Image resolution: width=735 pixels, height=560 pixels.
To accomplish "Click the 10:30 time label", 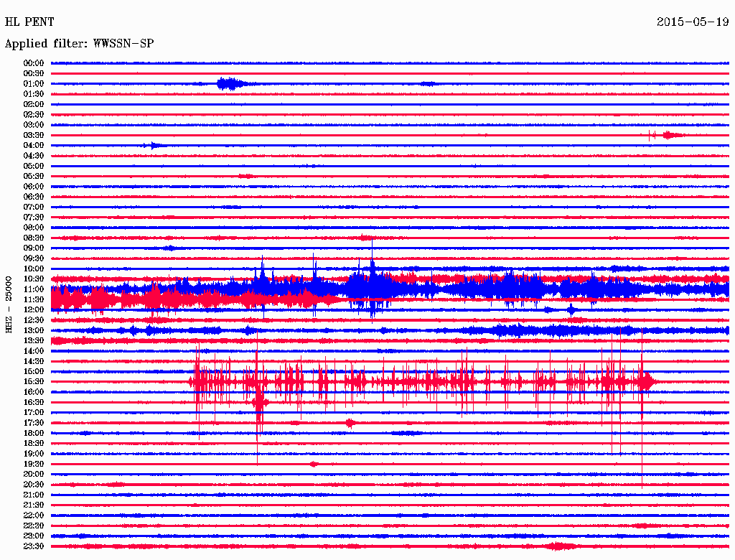I will (x=34, y=279).
